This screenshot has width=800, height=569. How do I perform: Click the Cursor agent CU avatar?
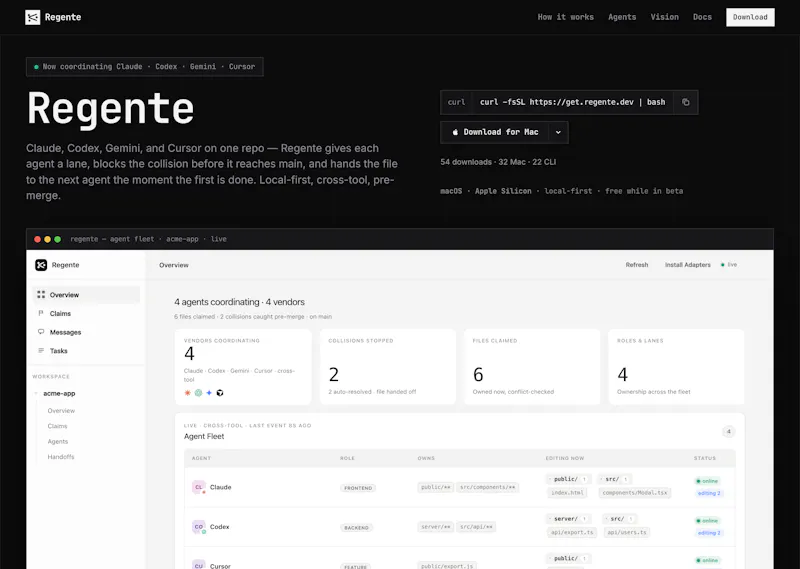click(198, 565)
